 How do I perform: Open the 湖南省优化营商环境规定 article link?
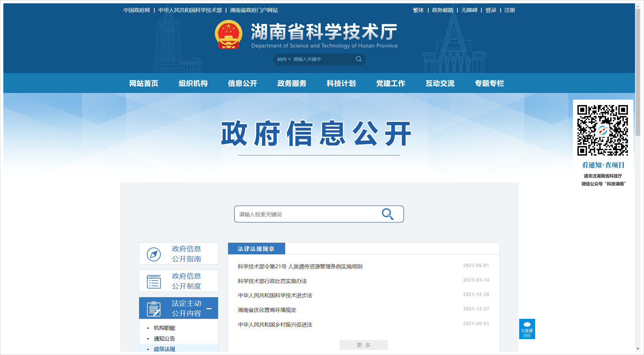267,310
